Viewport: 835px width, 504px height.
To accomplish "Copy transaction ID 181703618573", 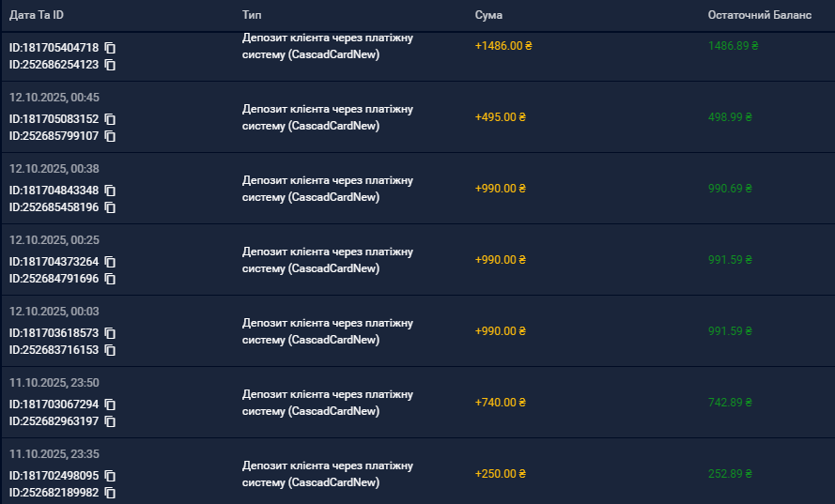I will [x=110, y=333].
